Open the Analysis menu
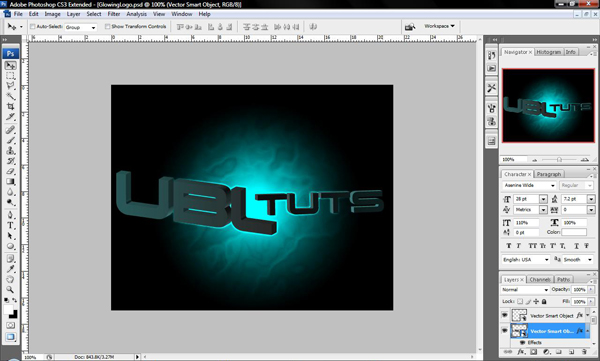Screen dimensions: 600x361 click(136, 14)
